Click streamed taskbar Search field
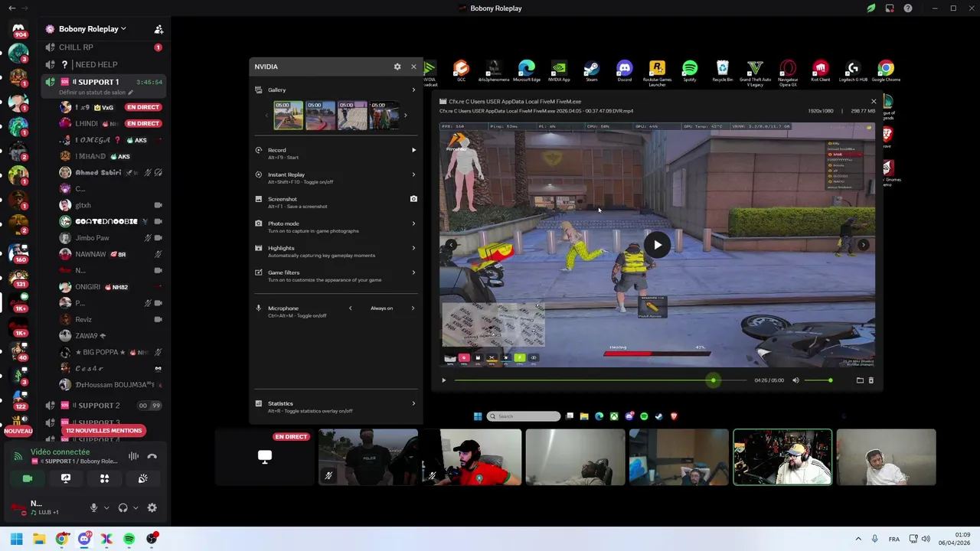The image size is (980, 551). [x=524, y=416]
